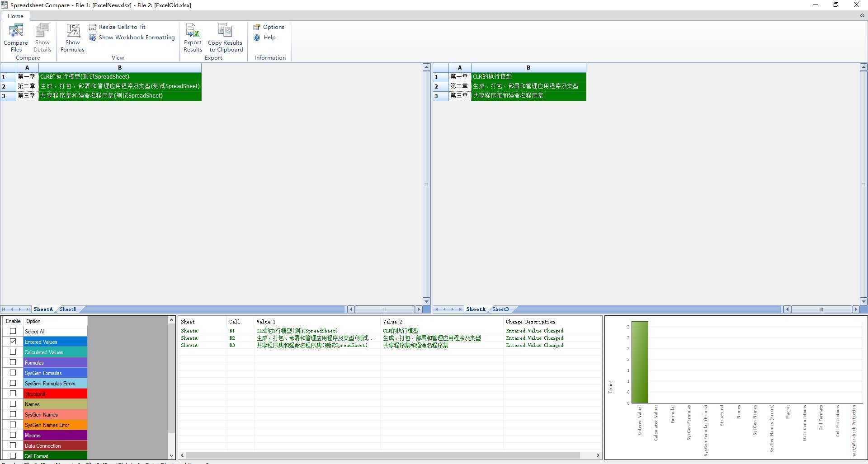
Task: Enable Data Connection checkbox
Action: coord(13,445)
